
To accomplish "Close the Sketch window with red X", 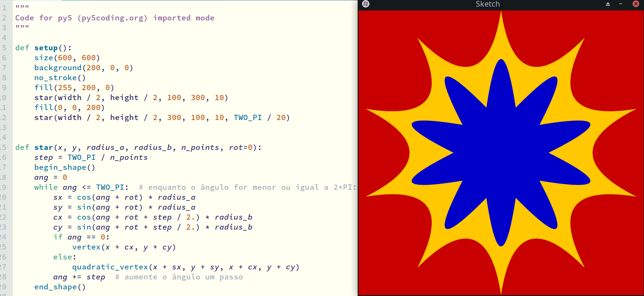I will pos(635,4).
